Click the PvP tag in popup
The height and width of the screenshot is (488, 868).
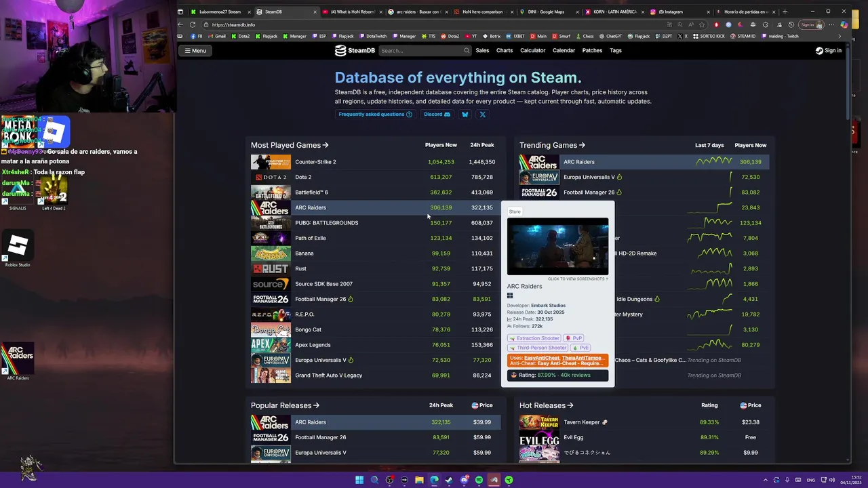tap(574, 338)
